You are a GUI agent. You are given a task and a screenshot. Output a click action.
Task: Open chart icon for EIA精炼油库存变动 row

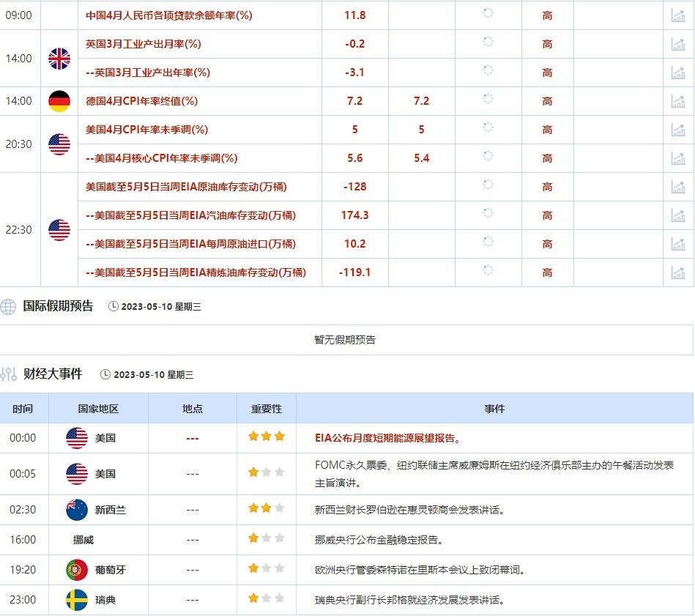tap(678, 272)
